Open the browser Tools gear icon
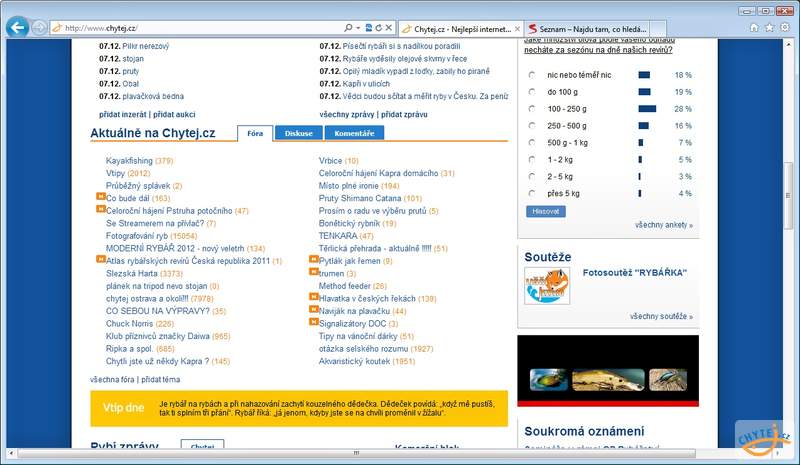Viewport: 800px width, 465px height. pos(785,28)
